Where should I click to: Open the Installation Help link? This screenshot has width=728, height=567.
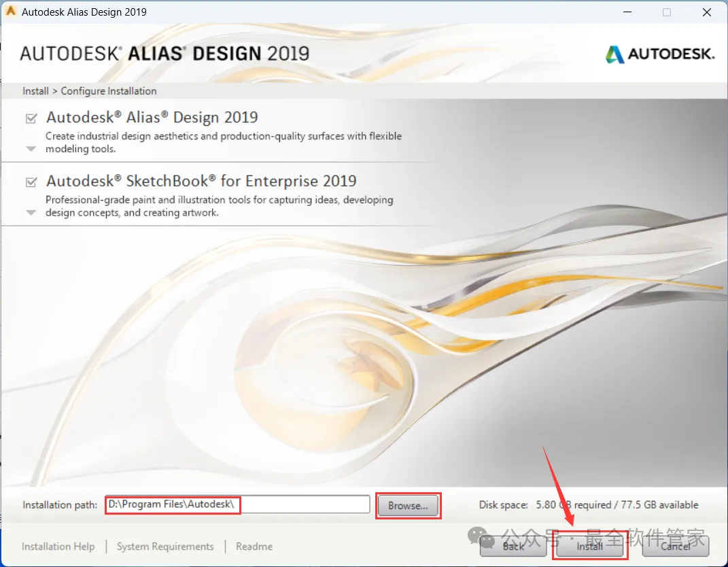(58, 547)
